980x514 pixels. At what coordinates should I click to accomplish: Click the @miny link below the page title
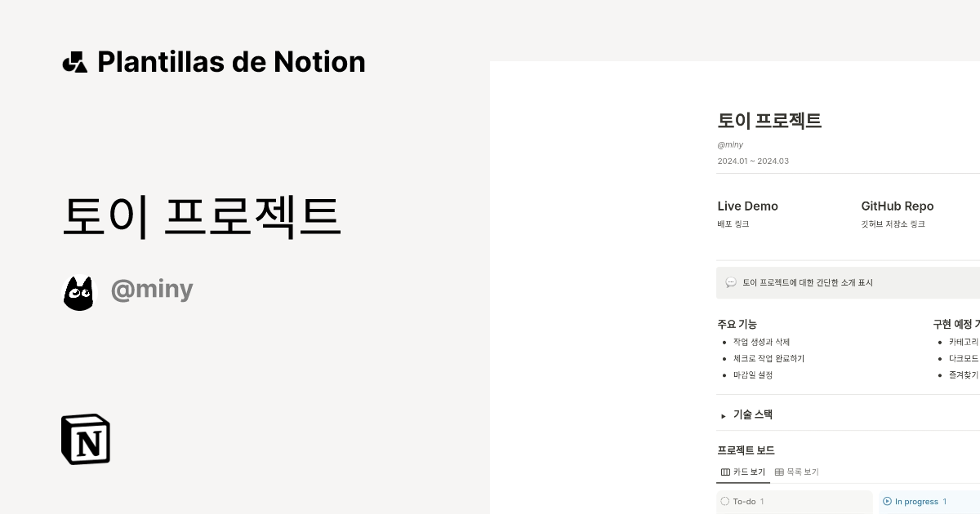pyautogui.click(x=730, y=144)
